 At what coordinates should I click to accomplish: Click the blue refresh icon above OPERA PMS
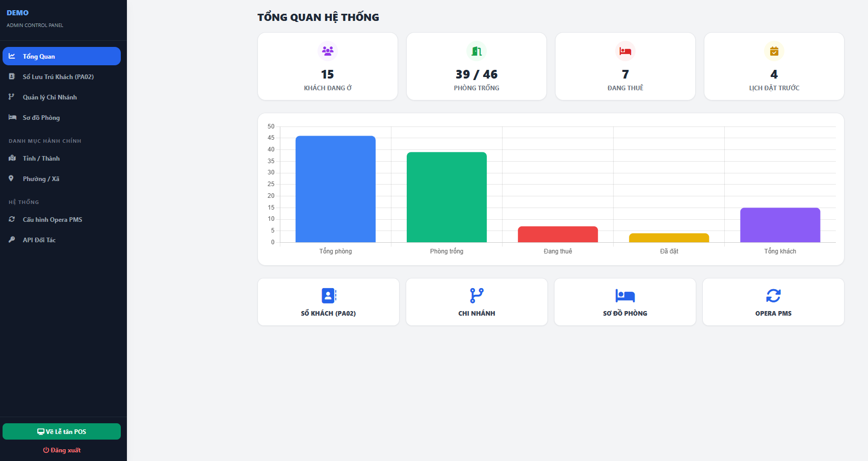[773, 296]
